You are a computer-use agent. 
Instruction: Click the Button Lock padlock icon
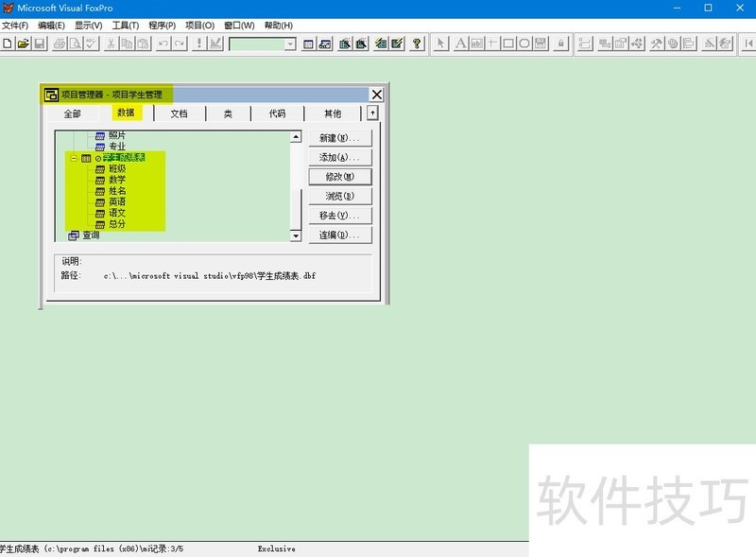coord(560,44)
